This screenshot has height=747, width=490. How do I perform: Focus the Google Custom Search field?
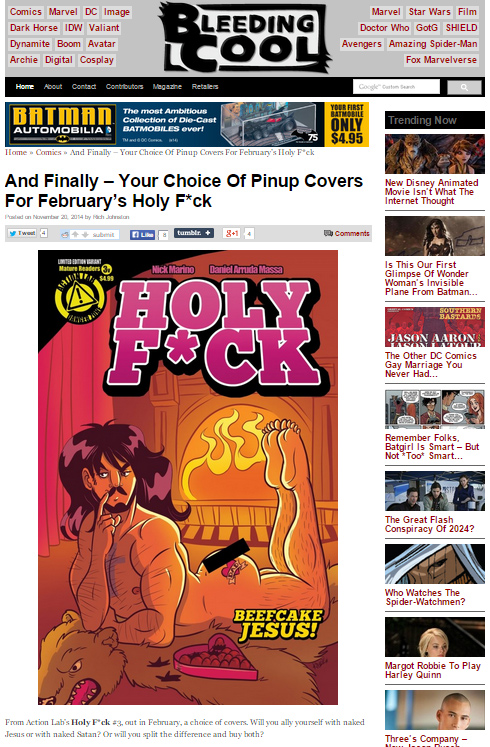click(x=396, y=87)
